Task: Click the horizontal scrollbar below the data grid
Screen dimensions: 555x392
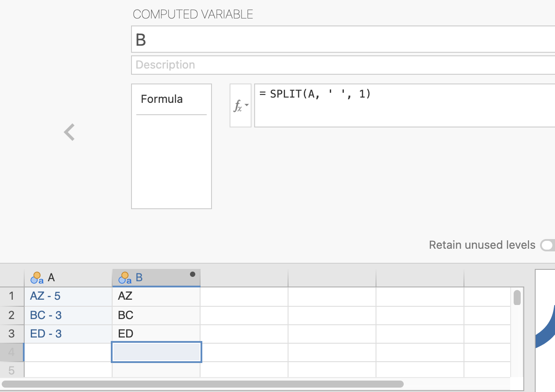Action: click(202, 384)
